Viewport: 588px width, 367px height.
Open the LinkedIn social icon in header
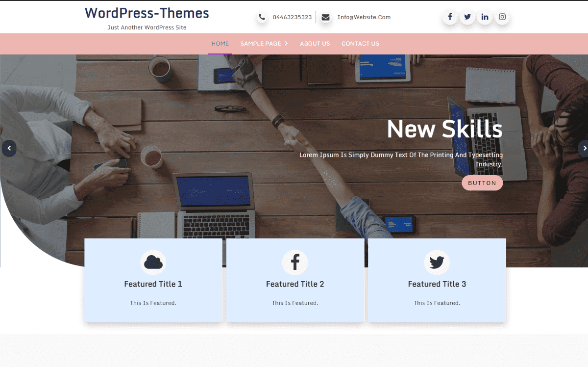point(485,17)
